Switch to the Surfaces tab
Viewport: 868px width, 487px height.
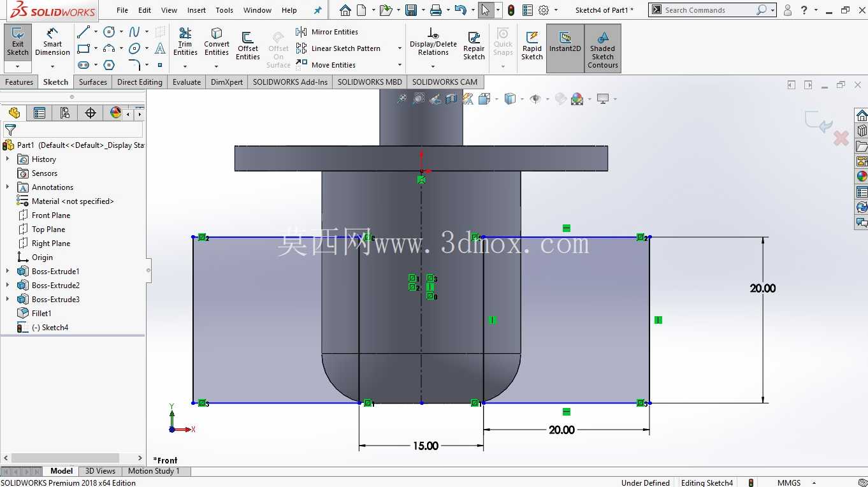(93, 82)
